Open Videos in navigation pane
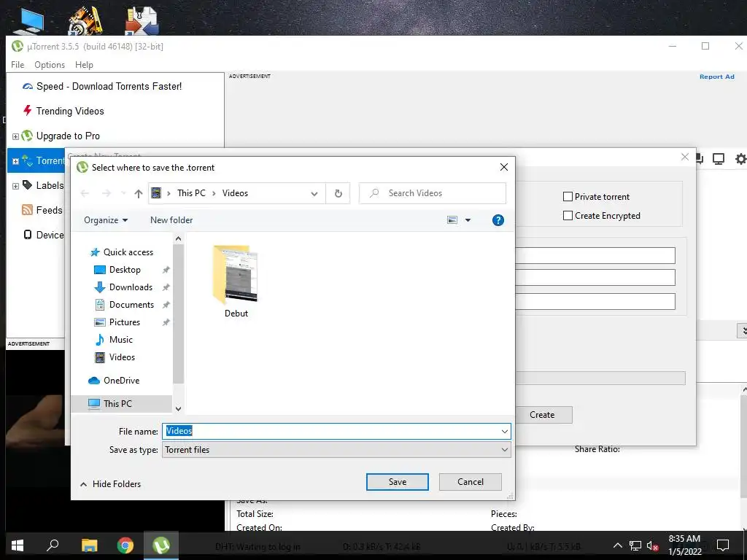Viewport: 747px width, 560px height. pyautogui.click(x=122, y=357)
